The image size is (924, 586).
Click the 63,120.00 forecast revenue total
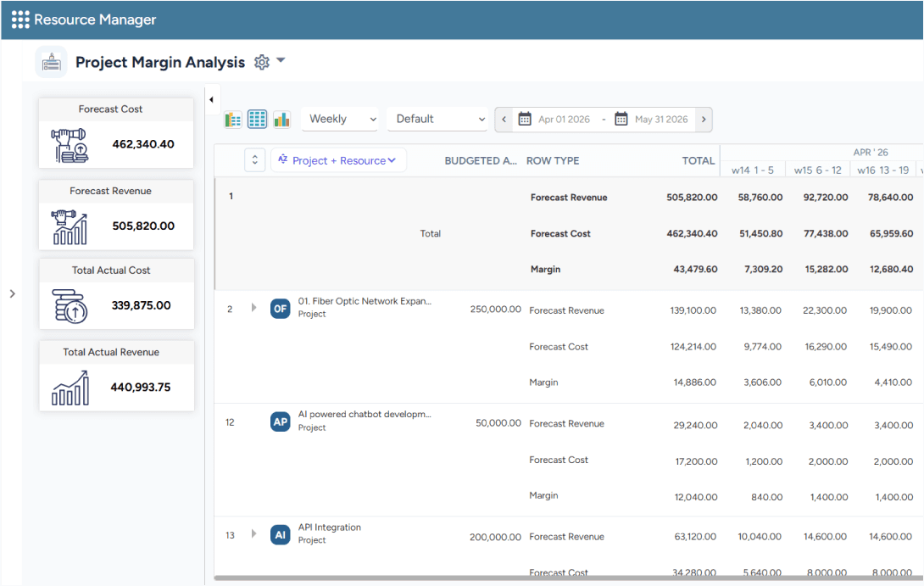[x=695, y=537]
